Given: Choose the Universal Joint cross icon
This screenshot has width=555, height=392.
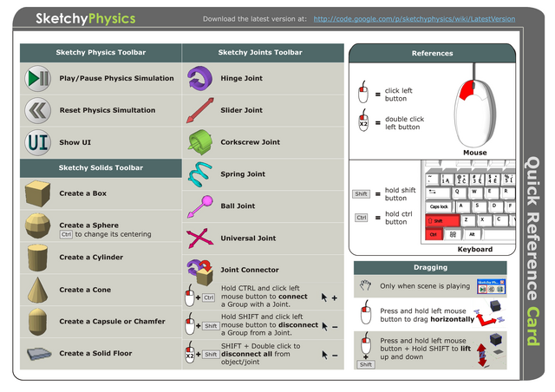Looking at the screenshot, I should [x=200, y=238].
